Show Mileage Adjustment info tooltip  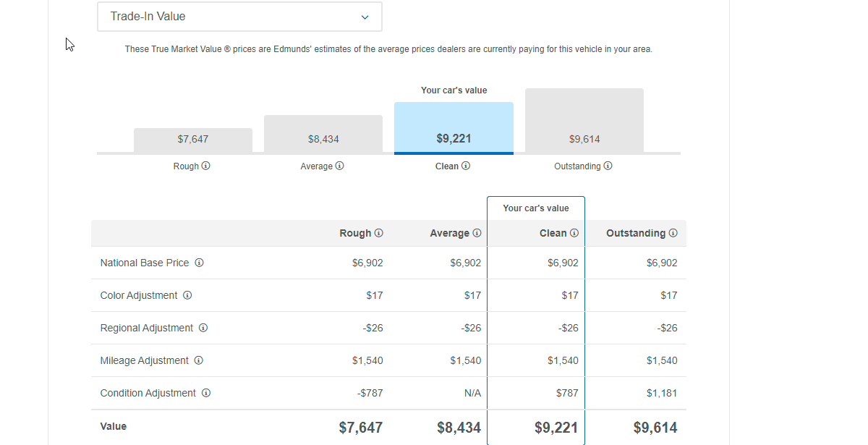199,360
